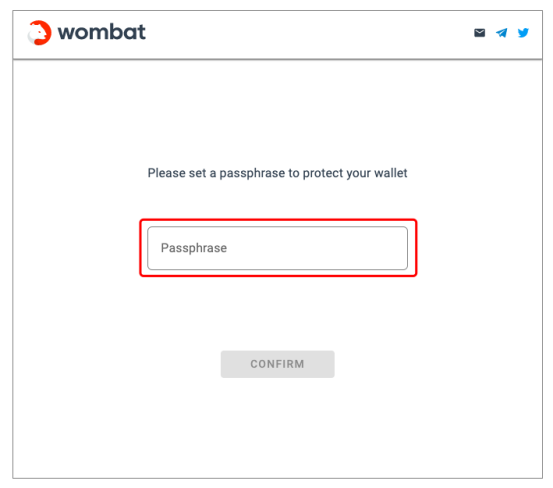This screenshot has height=488, width=553.
Task: Contact support via the mail icon
Action: click(x=479, y=33)
